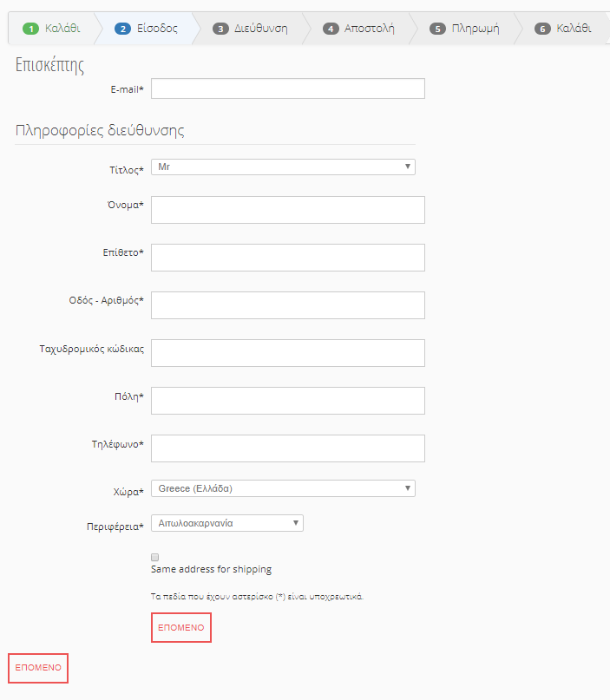This screenshot has width=610, height=700.
Task: Click the step 6 number badge
Action: click(542, 29)
